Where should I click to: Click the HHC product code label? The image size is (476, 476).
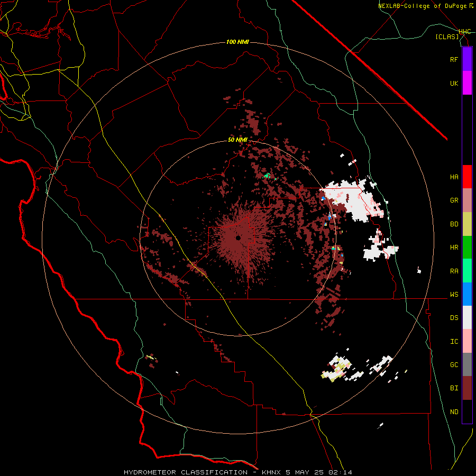[x=465, y=32]
